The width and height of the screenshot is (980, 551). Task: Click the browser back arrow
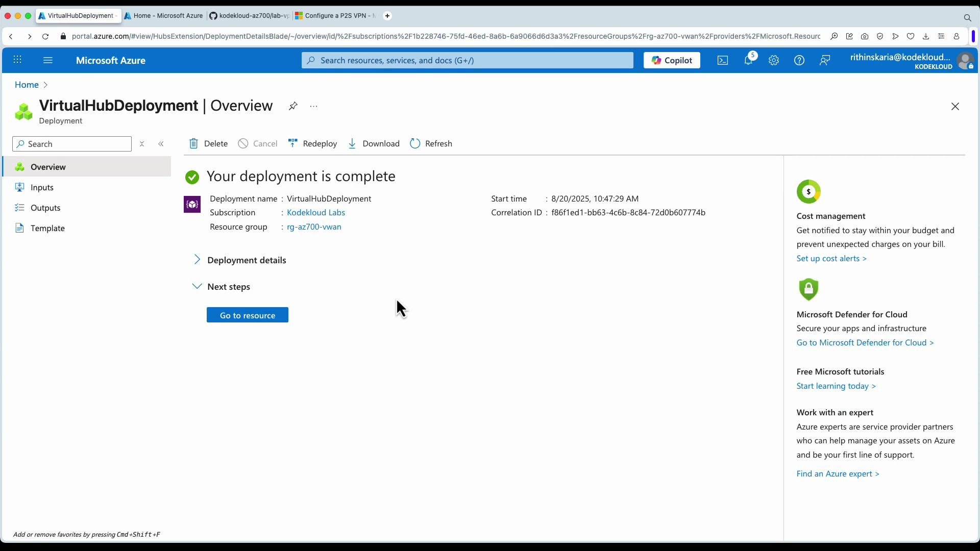[x=11, y=36]
